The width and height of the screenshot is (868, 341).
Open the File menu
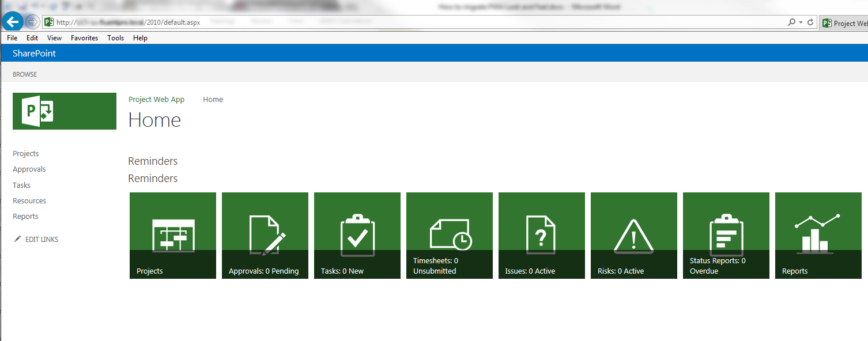(x=12, y=38)
